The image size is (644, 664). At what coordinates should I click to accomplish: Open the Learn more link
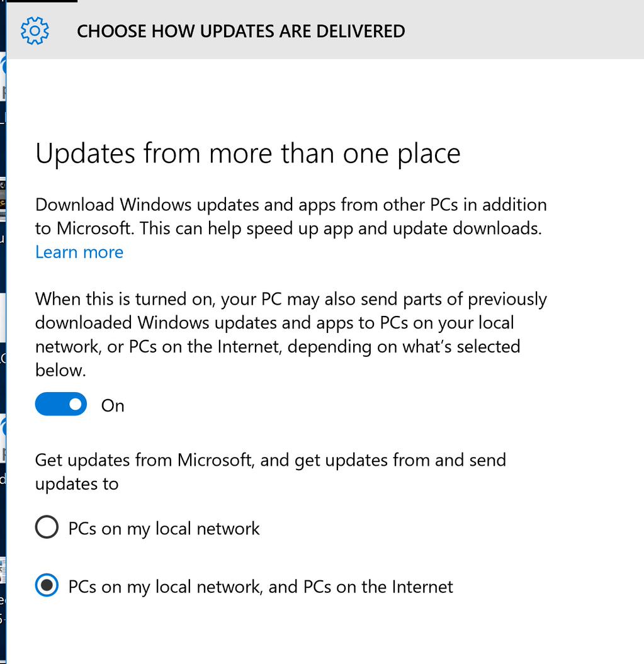pyautogui.click(x=79, y=252)
